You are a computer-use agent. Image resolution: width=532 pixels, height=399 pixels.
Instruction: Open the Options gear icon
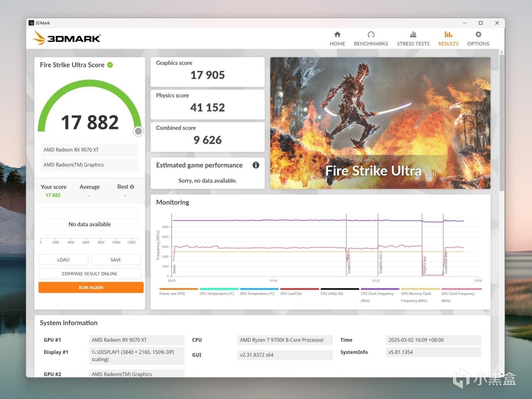[478, 34]
